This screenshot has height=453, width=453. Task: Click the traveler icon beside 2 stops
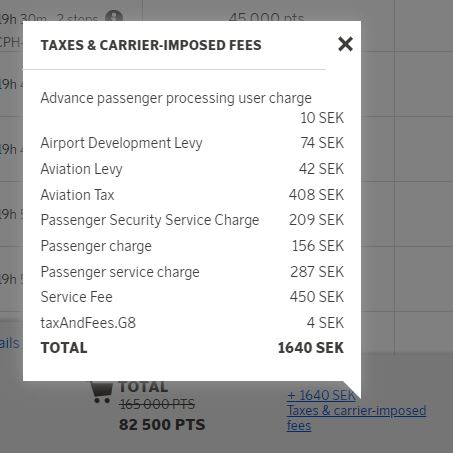click(x=114, y=16)
